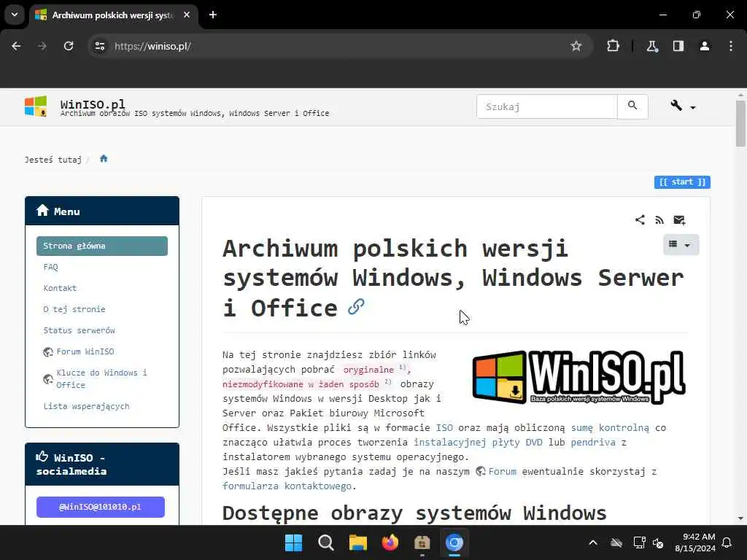
Task: Click the email subscribe icon
Action: [679, 219]
